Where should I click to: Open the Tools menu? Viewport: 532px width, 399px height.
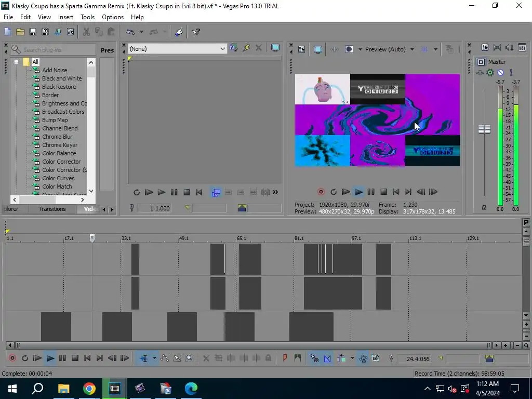(87, 17)
